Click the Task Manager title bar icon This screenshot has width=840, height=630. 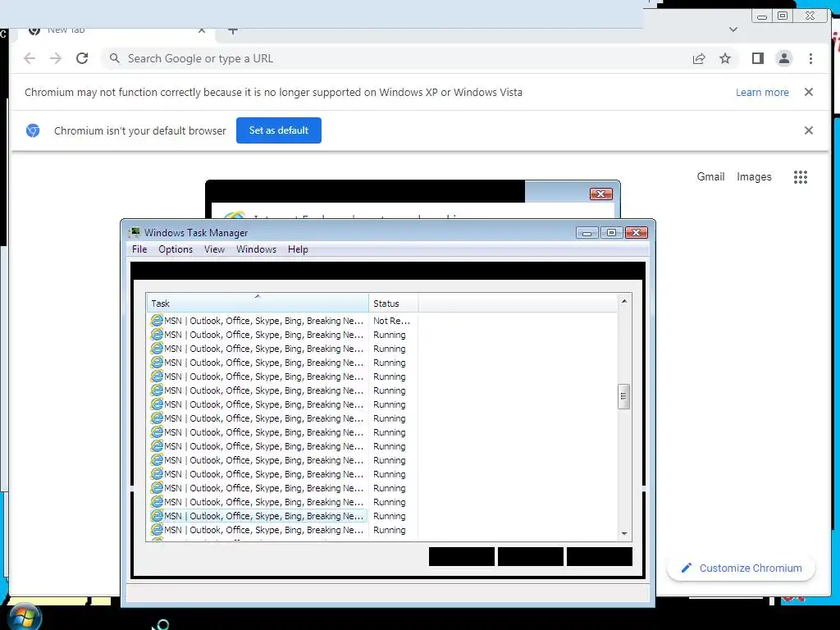[134, 232]
